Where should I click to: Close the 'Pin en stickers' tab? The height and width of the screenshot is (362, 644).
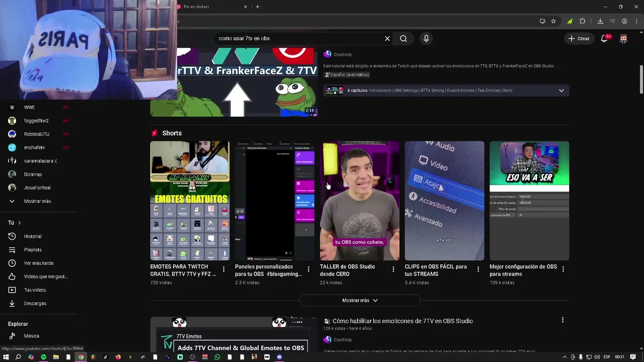pyautogui.click(x=246, y=7)
